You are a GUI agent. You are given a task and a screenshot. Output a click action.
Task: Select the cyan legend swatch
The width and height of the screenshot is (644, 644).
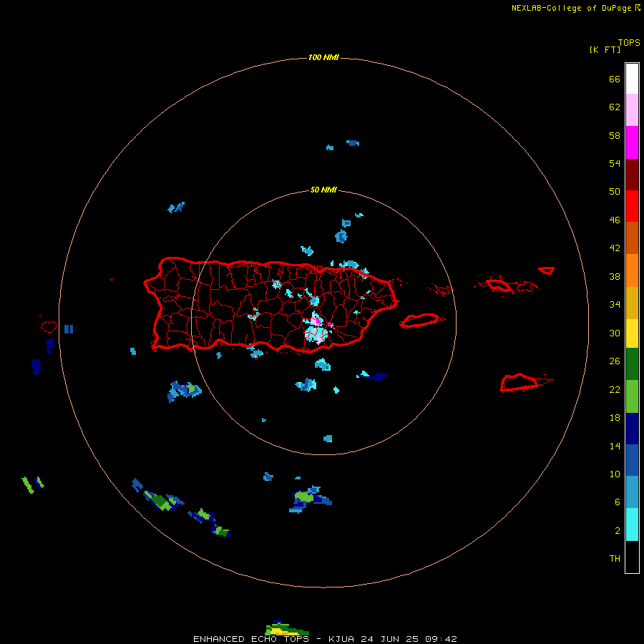(632, 525)
